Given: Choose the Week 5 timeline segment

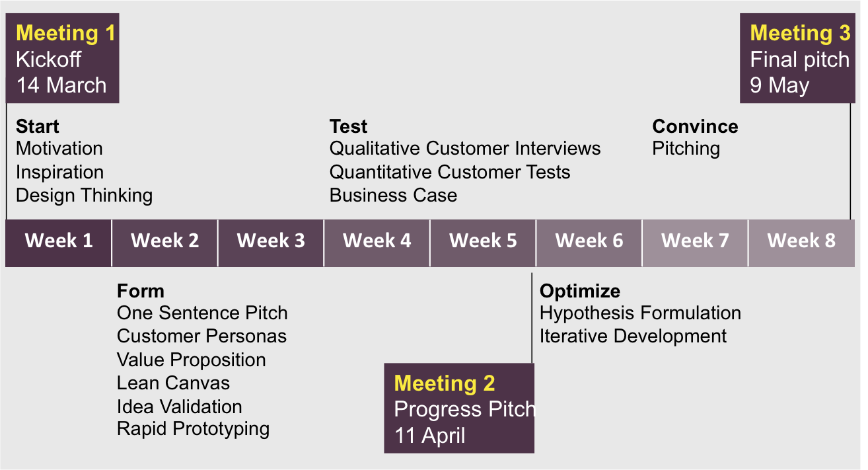Looking at the screenshot, I should tap(483, 241).
